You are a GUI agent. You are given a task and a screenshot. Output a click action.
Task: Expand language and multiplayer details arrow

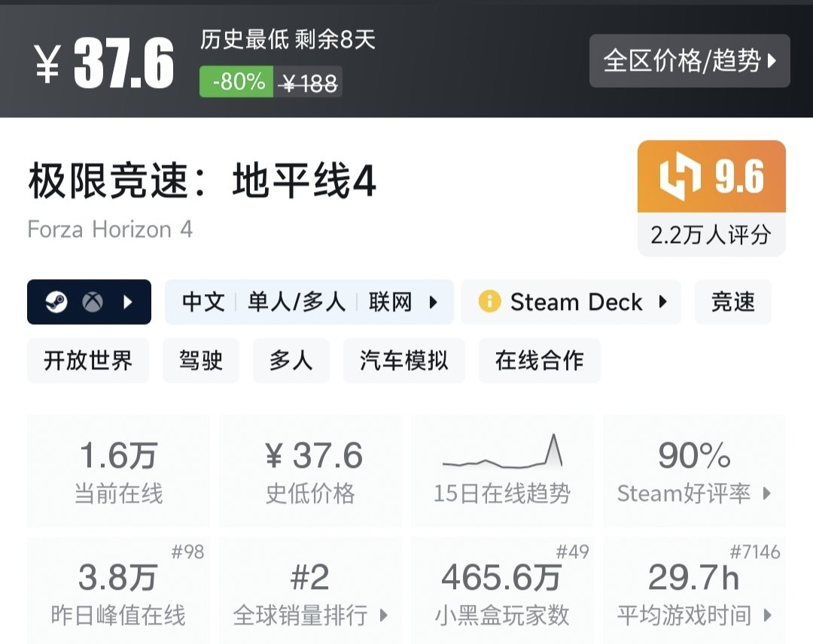(x=433, y=302)
